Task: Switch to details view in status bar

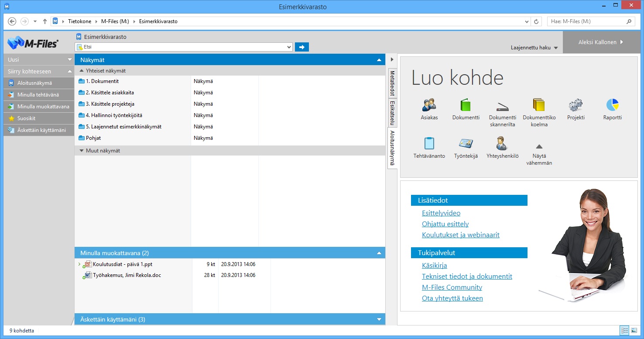Action: click(624, 331)
